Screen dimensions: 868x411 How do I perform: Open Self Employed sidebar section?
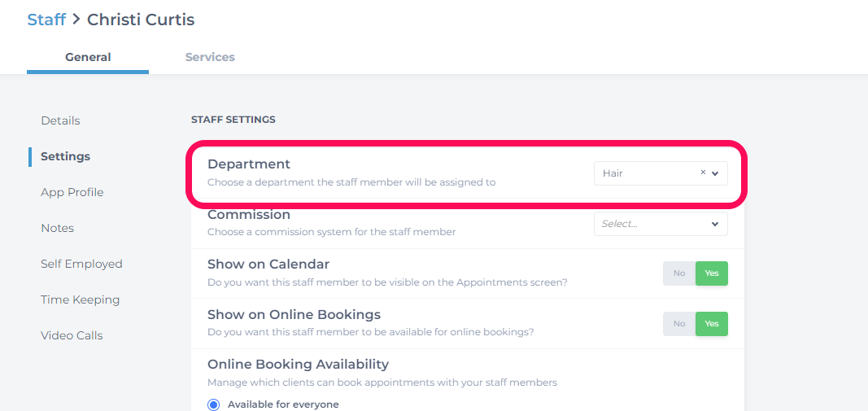pyautogui.click(x=81, y=264)
